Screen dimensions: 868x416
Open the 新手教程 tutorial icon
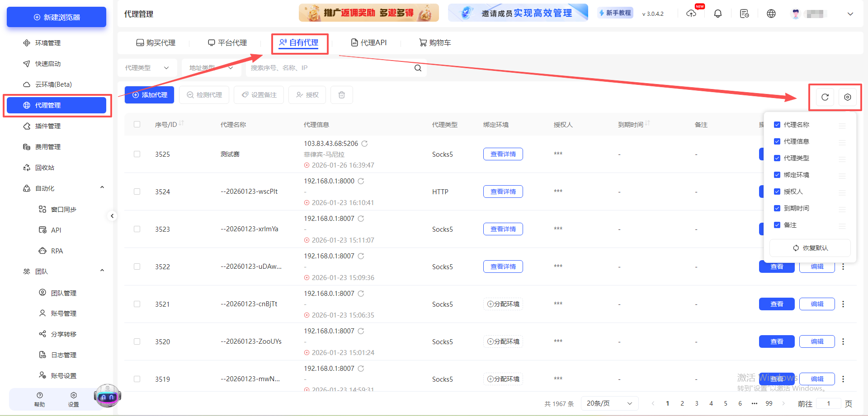pyautogui.click(x=615, y=13)
